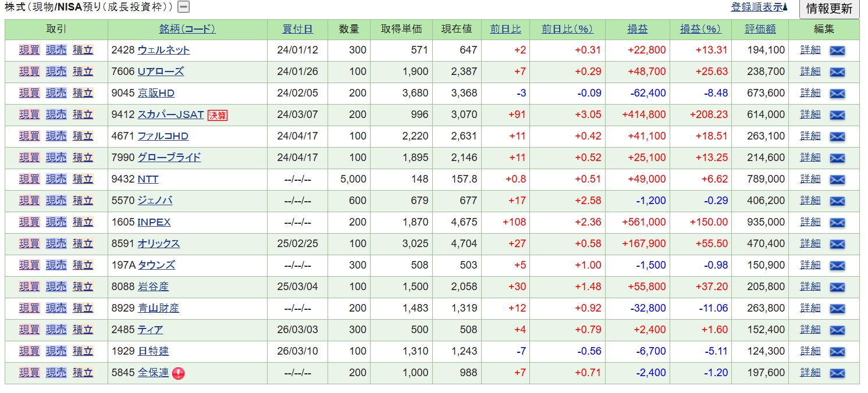Click the 決算 badge next to スカパーJSAT
Screen dimensions: 868x393
(x=218, y=115)
